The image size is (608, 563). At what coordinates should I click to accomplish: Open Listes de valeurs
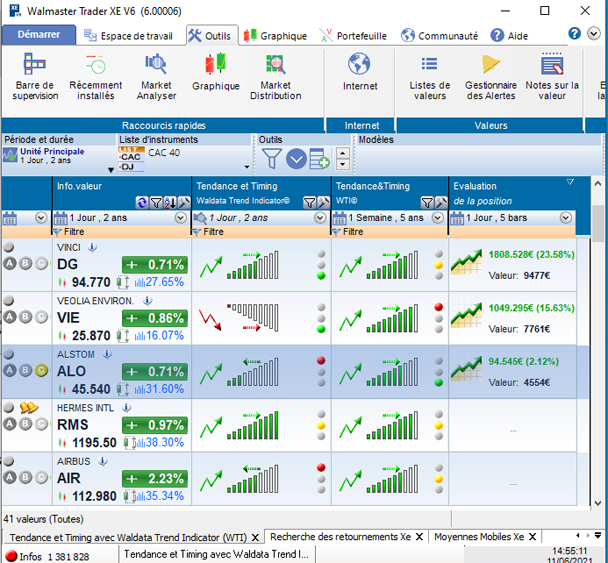tap(430, 76)
